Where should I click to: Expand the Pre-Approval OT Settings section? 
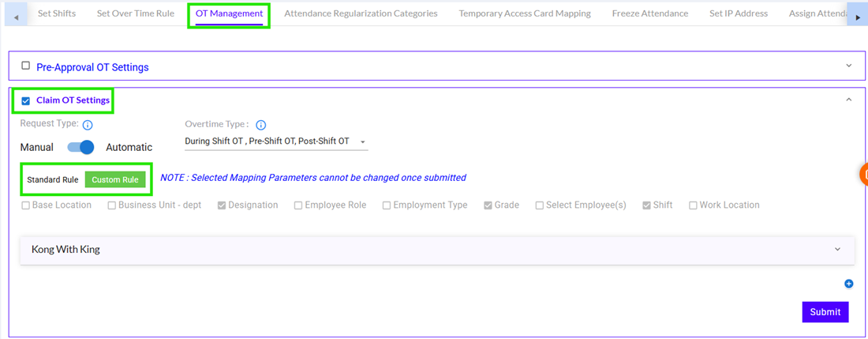tap(849, 66)
